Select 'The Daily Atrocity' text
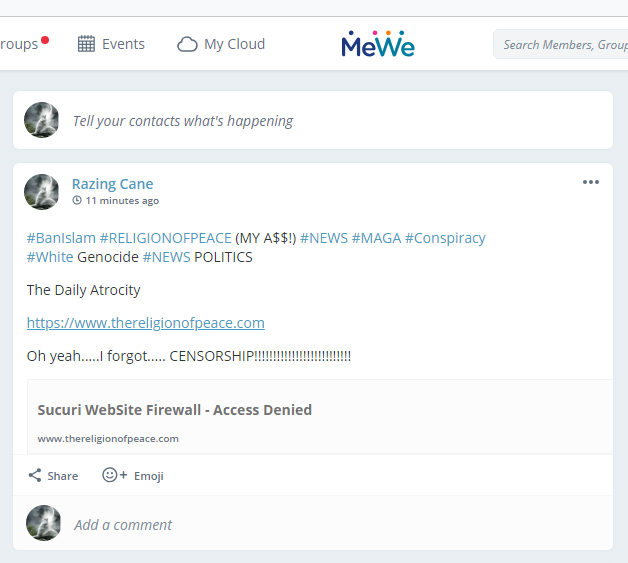The width and height of the screenshot is (628, 563). (84, 290)
